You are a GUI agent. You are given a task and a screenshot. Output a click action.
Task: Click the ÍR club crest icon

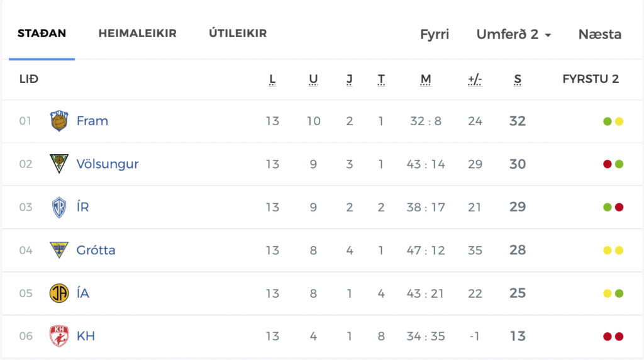point(59,207)
